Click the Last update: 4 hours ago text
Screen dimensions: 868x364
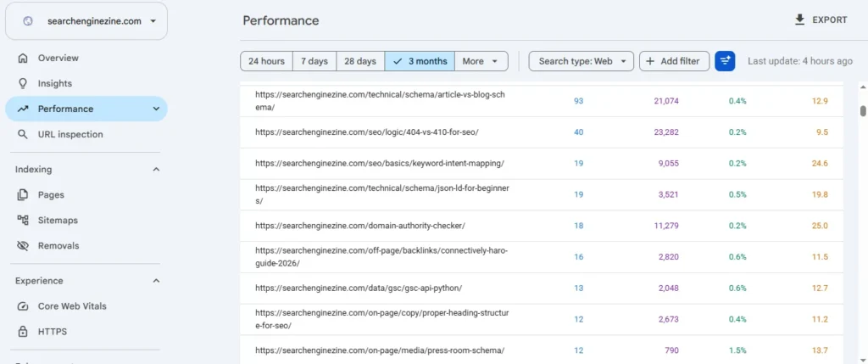point(800,61)
